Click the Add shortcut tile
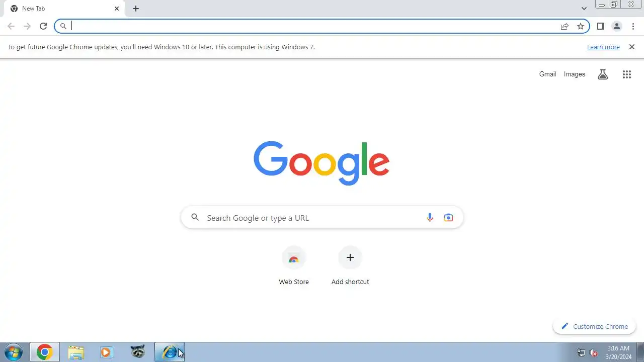Screen dimensions: 644x362 pos(350,266)
